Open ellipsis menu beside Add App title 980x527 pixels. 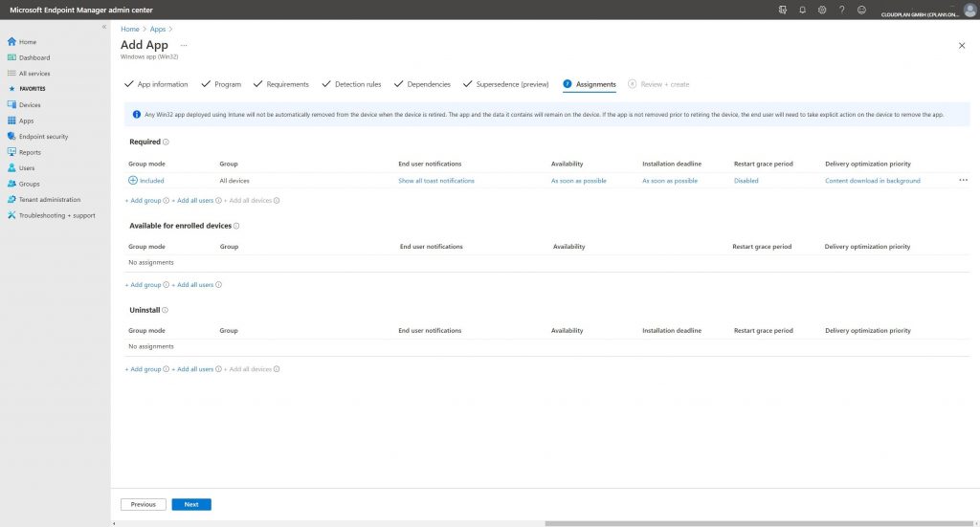coord(184,45)
